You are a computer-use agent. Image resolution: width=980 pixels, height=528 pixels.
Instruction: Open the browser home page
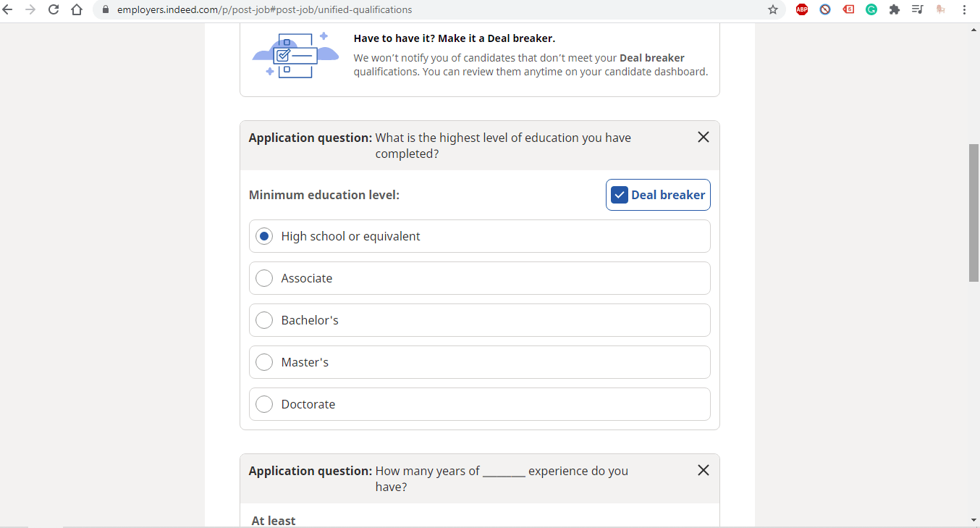76,9
